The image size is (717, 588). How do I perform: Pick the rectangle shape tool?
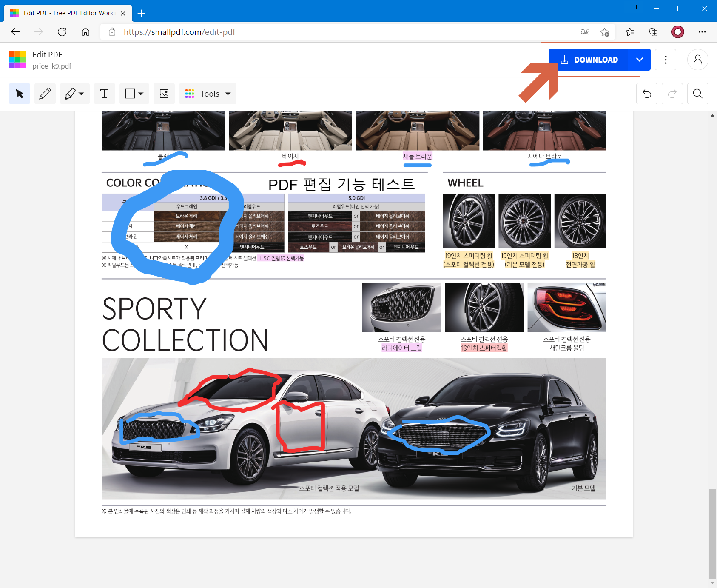pyautogui.click(x=130, y=94)
